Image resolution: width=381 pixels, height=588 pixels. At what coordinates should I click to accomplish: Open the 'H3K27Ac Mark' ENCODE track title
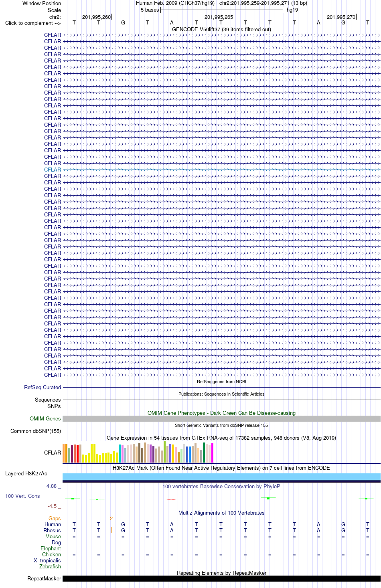click(221, 468)
